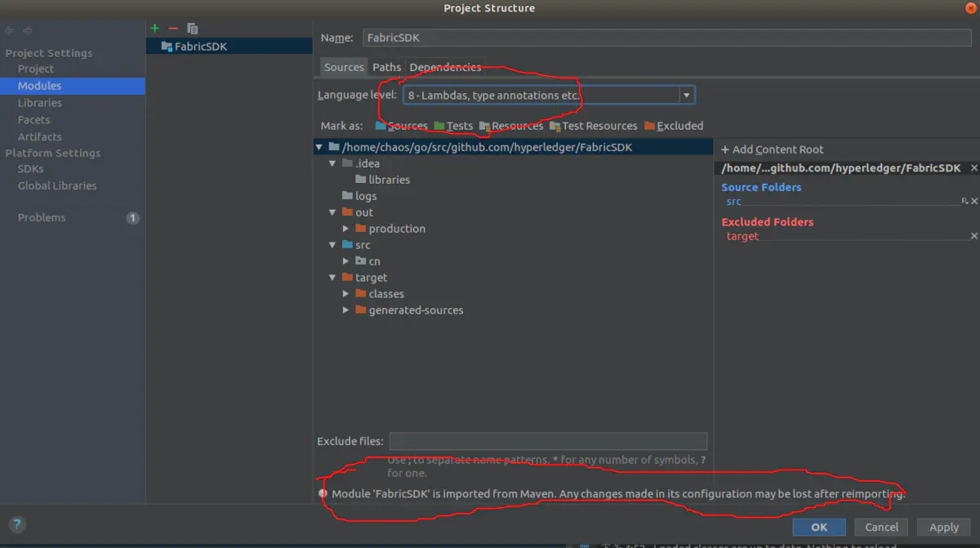Mark as Tests

[453, 126]
